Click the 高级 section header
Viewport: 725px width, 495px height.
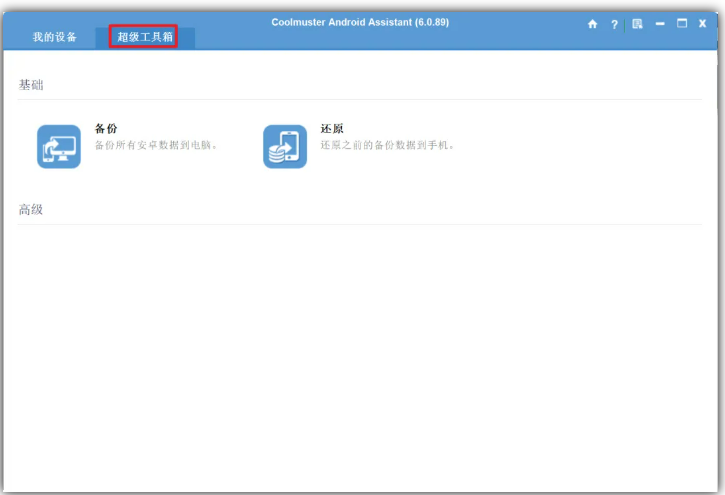pyautogui.click(x=31, y=210)
